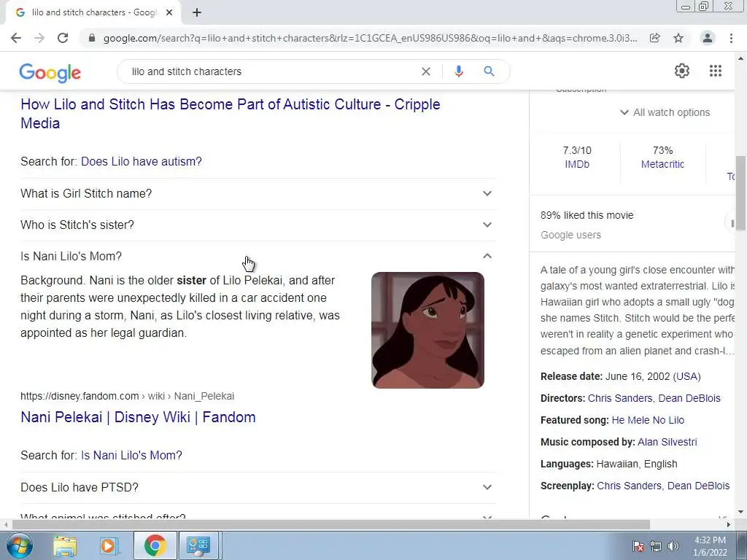Screen dimensions: 747x560
Task: Go to Google home via logo
Action: [x=50, y=72]
